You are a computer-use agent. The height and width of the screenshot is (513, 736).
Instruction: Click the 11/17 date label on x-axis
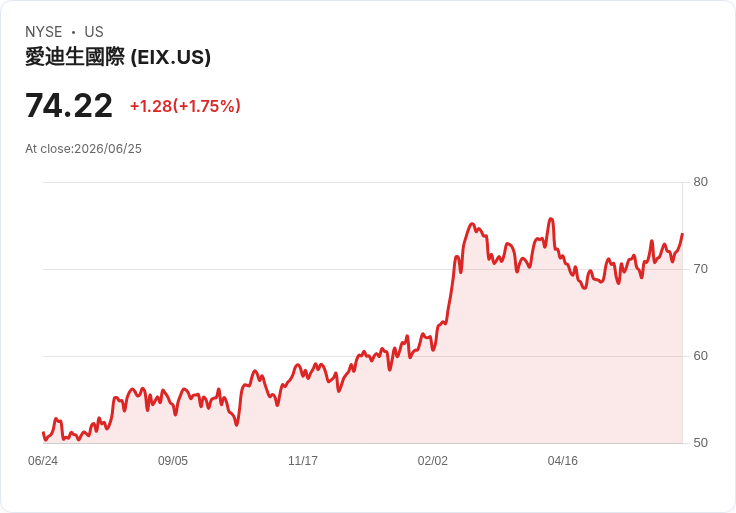(303, 461)
